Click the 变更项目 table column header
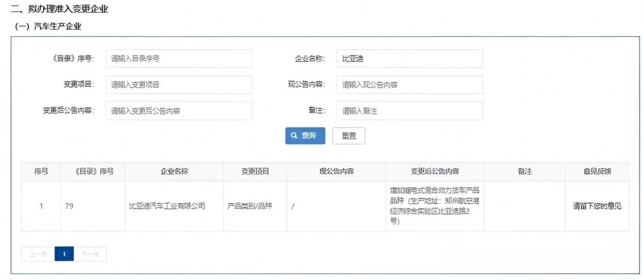Image resolution: width=644 pixels, height=280 pixels. pos(255,172)
